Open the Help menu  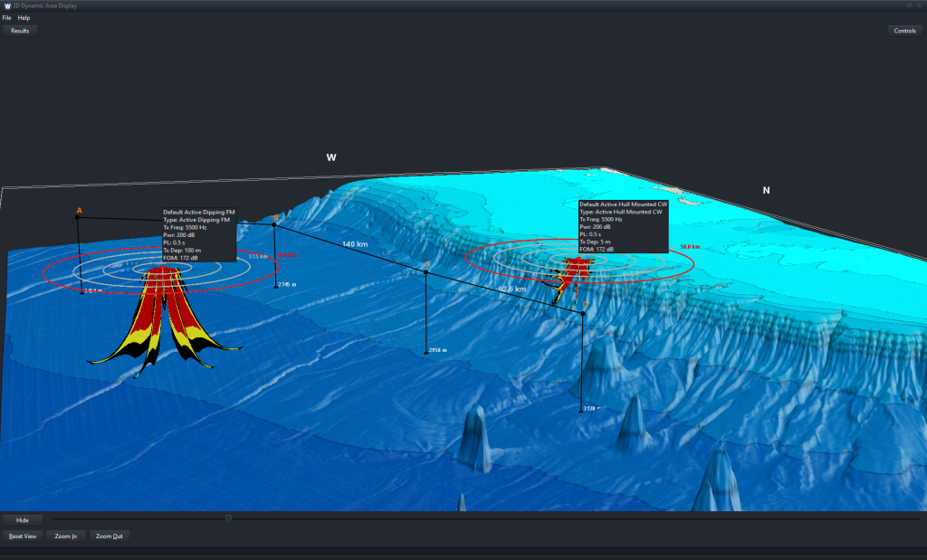(x=24, y=17)
